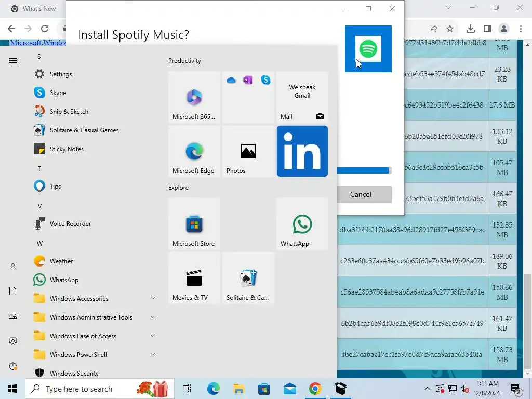Click OneDrive icon in the tile folder
The image size is (532, 399).
[x=231, y=81]
